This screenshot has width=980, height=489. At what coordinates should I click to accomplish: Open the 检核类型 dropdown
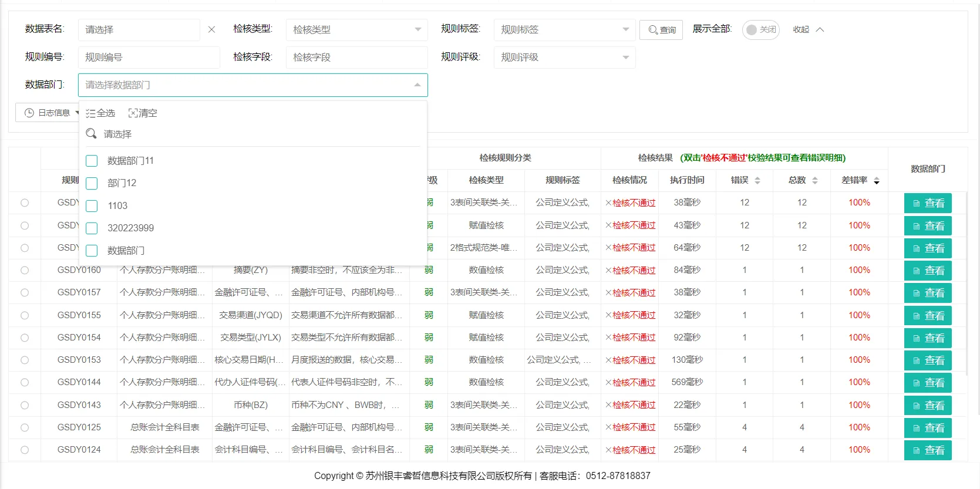356,29
